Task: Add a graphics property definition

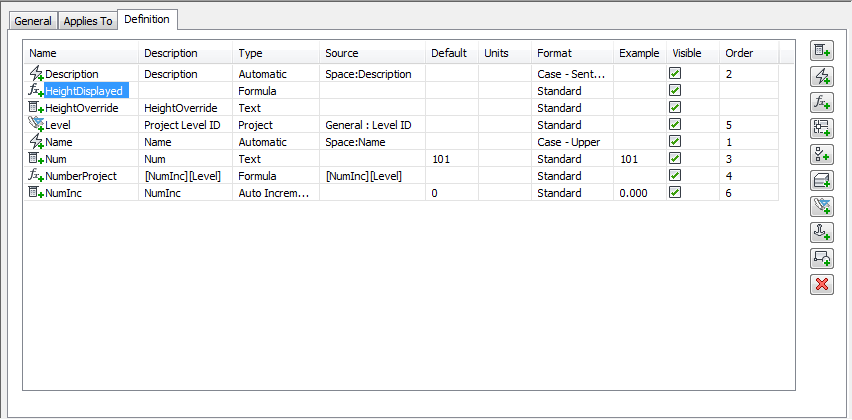Action: [821, 258]
